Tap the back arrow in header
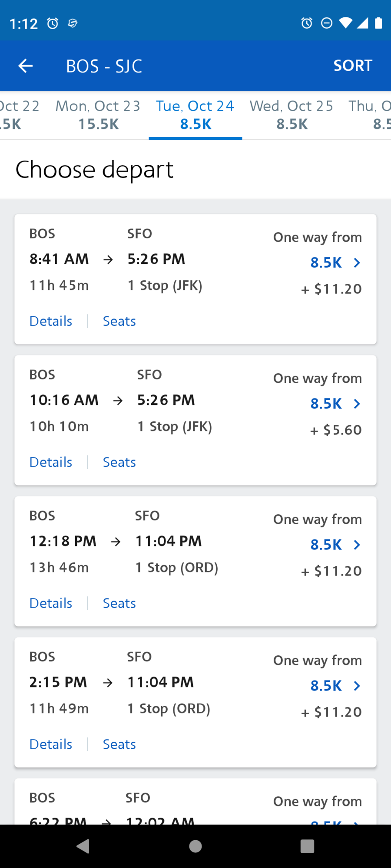The height and width of the screenshot is (868, 391). coord(26,66)
